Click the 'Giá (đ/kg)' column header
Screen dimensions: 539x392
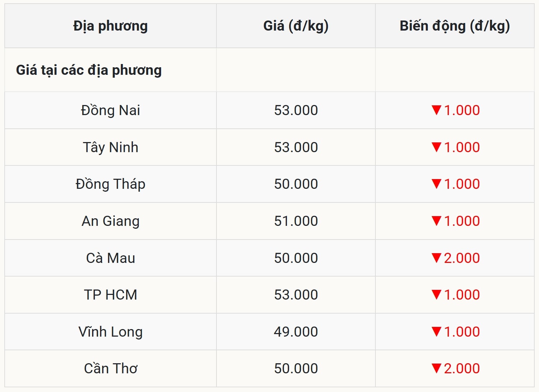click(296, 26)
